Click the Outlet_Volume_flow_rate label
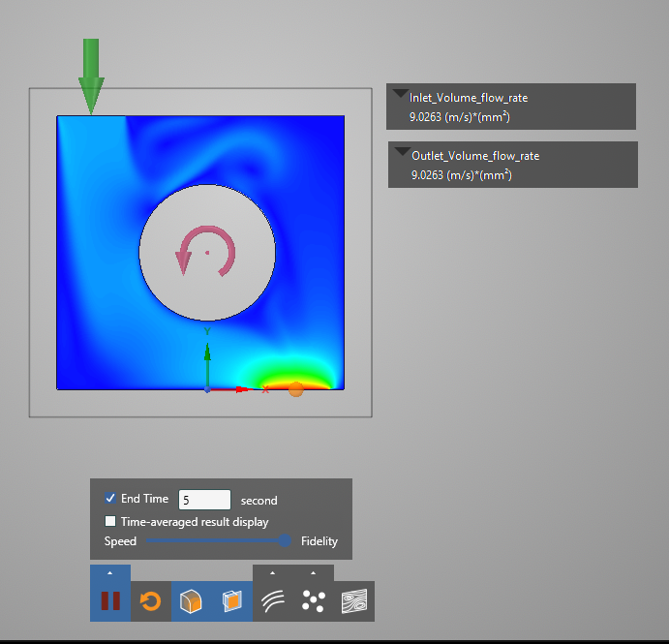 (475, 156)
